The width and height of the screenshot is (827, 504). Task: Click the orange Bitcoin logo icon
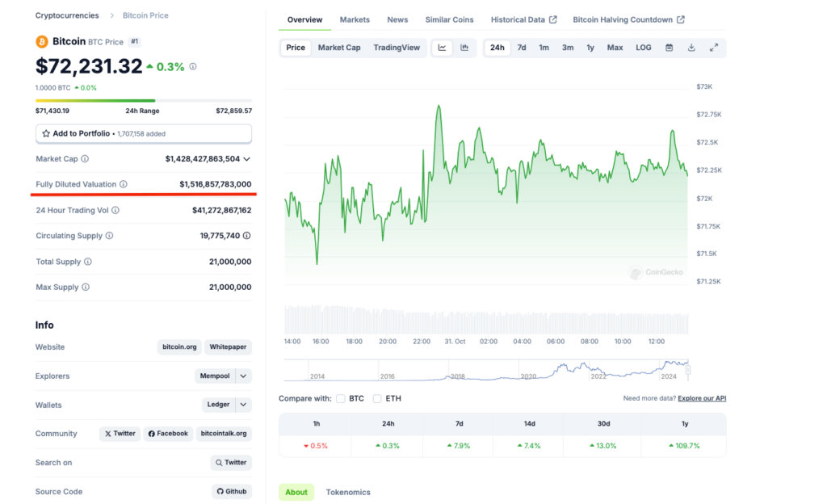[42, 42]
